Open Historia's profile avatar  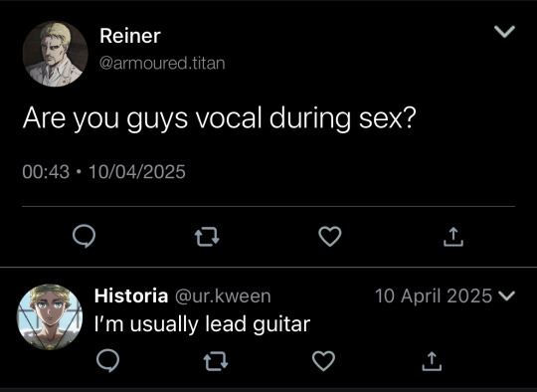(50, 317)
